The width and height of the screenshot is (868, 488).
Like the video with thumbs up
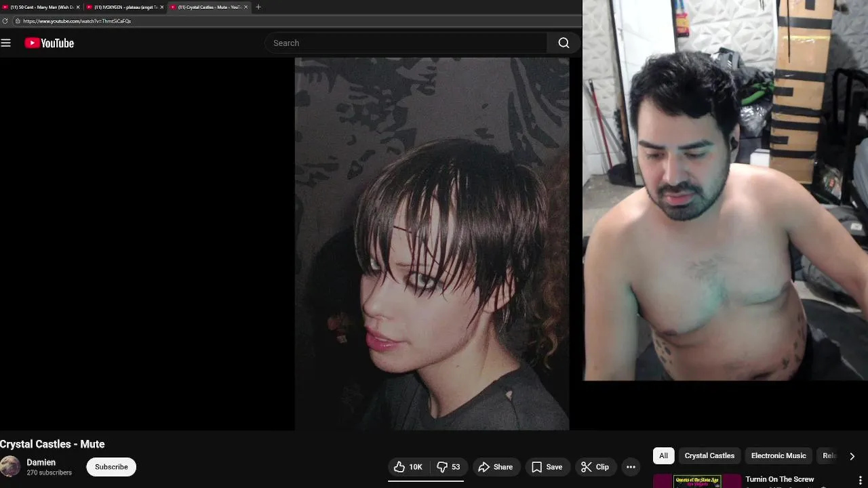408,467
